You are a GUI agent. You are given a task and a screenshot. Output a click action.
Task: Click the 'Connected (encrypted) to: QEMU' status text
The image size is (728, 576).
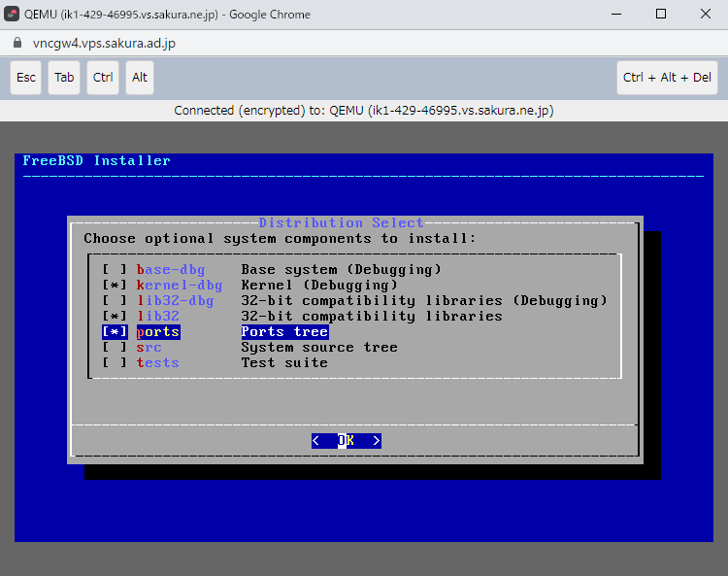coord(364,111)
